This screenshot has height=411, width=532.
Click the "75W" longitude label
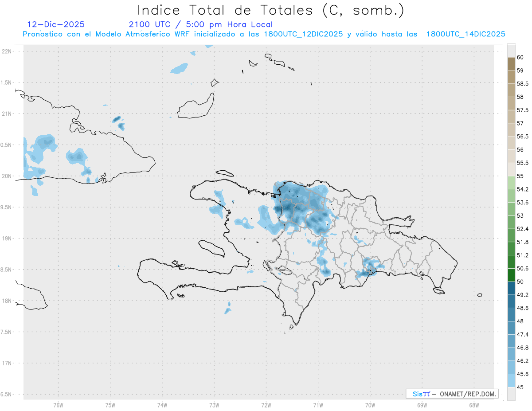[x=110, y=405]
